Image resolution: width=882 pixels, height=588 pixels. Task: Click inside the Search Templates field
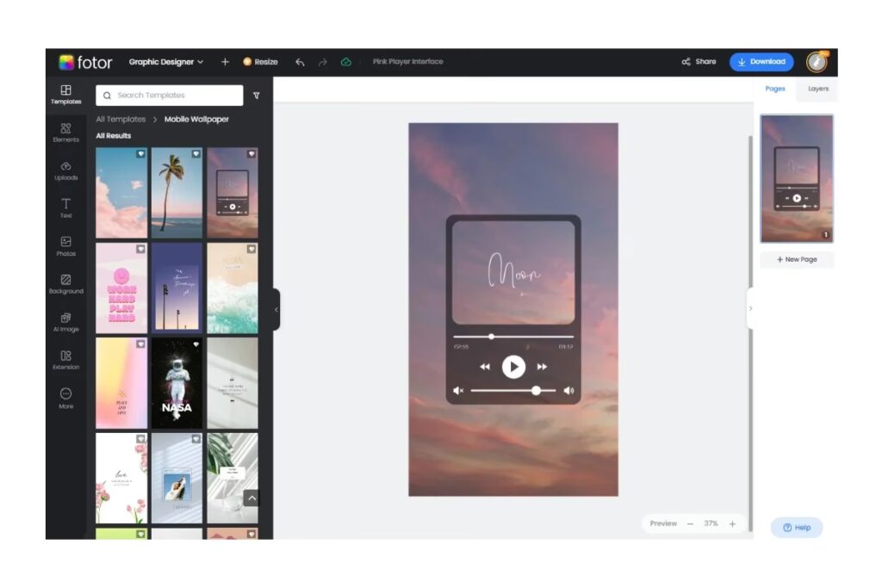click(x=172, y=96)
